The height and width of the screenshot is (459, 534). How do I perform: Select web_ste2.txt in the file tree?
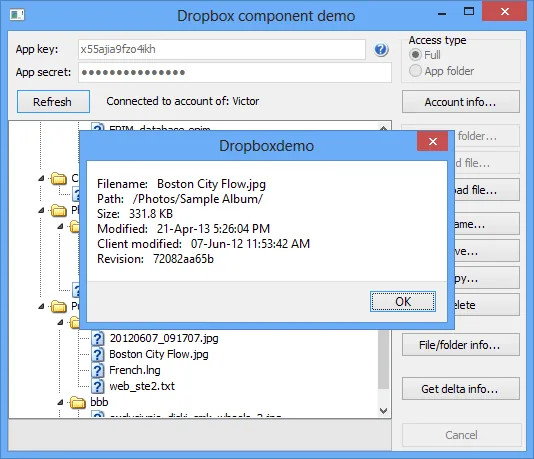point(142,386)
